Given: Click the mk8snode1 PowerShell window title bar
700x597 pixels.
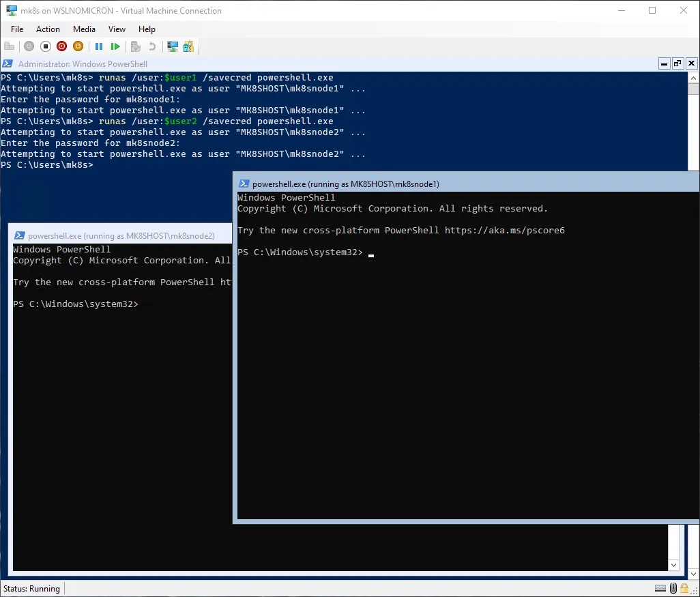Looking at the screenshot, I should point(409,184).
